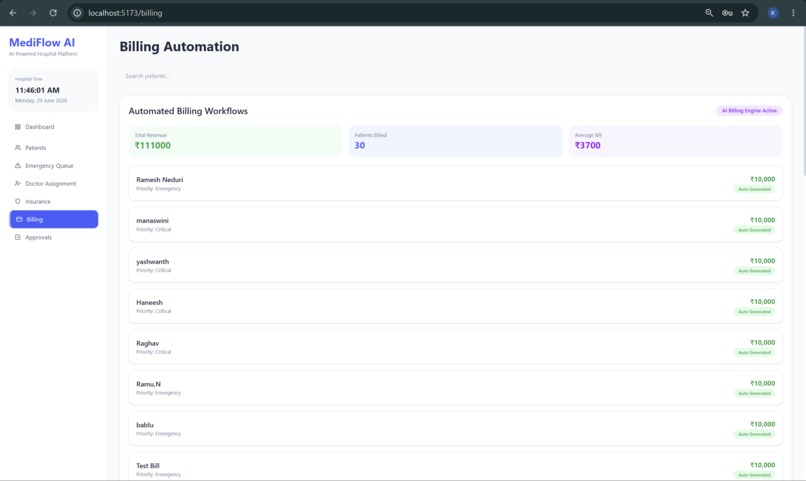This screenshot has width=806, height=481.
Task: Select the Average Bill ₹3700 card
Action: point(675,141)
